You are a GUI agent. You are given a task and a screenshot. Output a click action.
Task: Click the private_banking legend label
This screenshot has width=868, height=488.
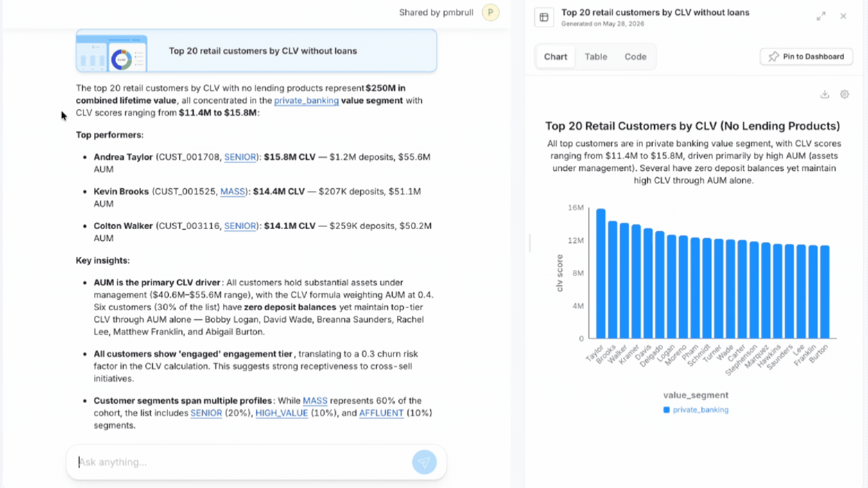[x=700, y=410]
